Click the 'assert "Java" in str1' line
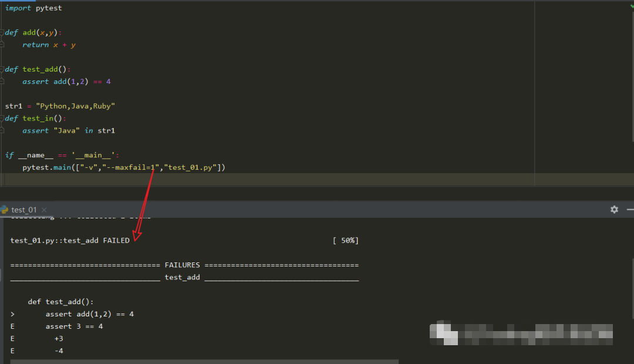 coord(69,131)
